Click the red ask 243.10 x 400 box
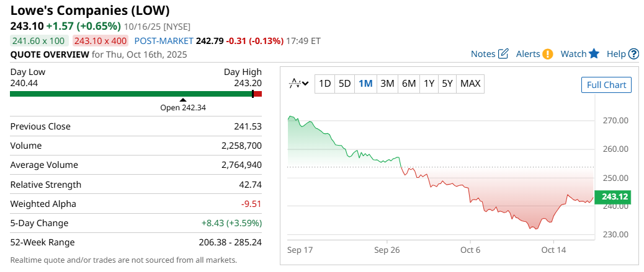 pos(100,41)
